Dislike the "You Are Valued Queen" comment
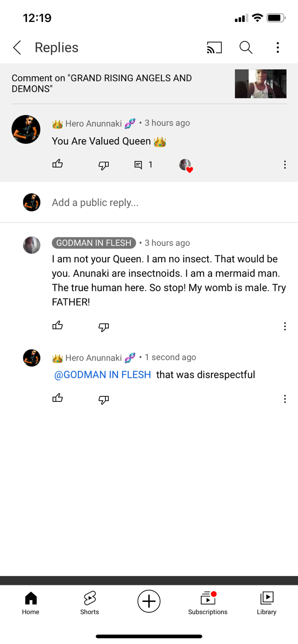The image size is (298, 644). [104, 165]
